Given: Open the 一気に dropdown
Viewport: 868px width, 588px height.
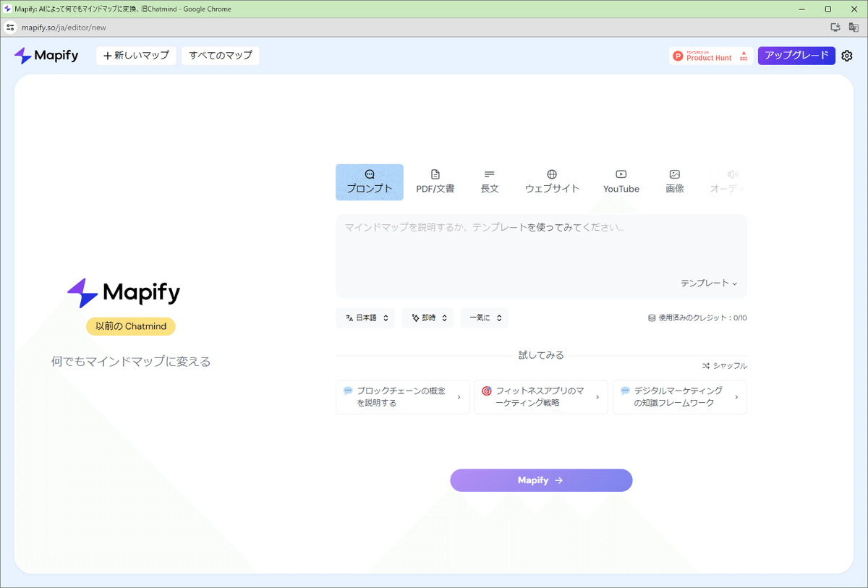Looking at the screenshot, I should click(484, 318).
